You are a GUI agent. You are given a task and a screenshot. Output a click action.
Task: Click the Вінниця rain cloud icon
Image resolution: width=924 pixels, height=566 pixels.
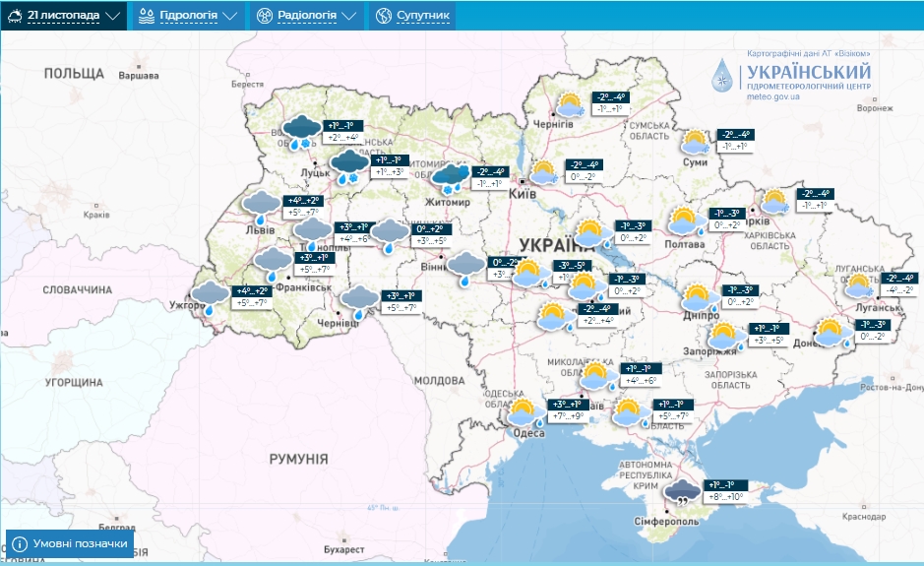pyautogui.click(x=465, y=269)
